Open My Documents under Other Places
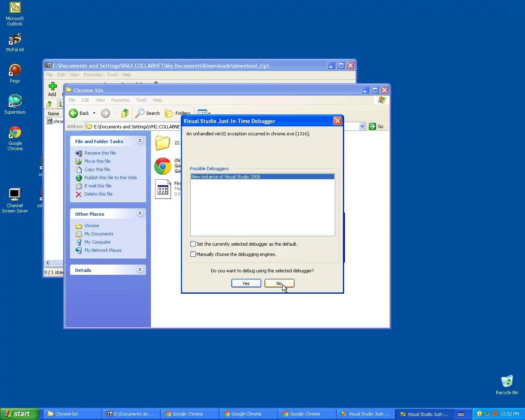 (99, 234)
